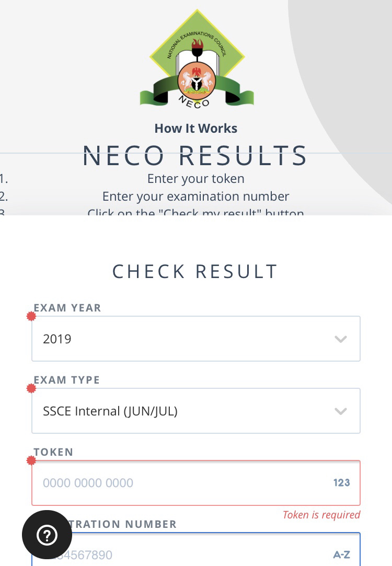Focus the Token input field
This screenshot has width=392, height=566.
196,483
